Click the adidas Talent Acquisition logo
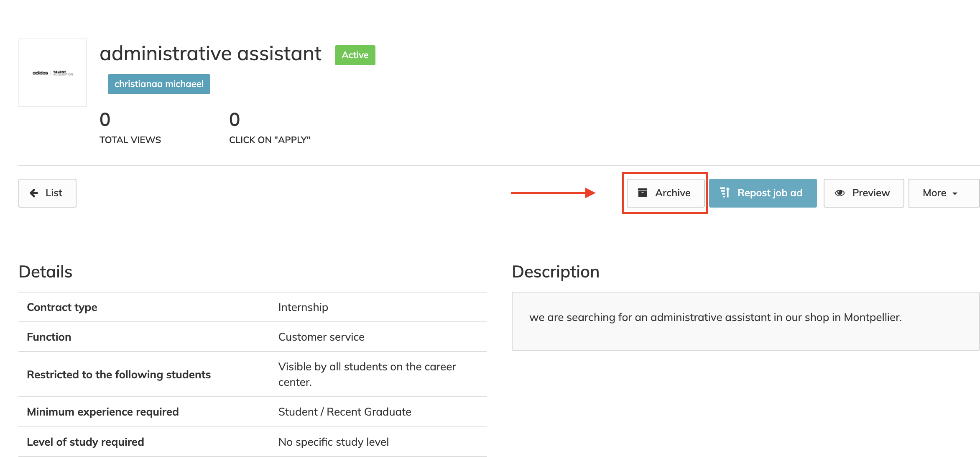Screen dimensions: 980x457 click(x=53, y=73)
